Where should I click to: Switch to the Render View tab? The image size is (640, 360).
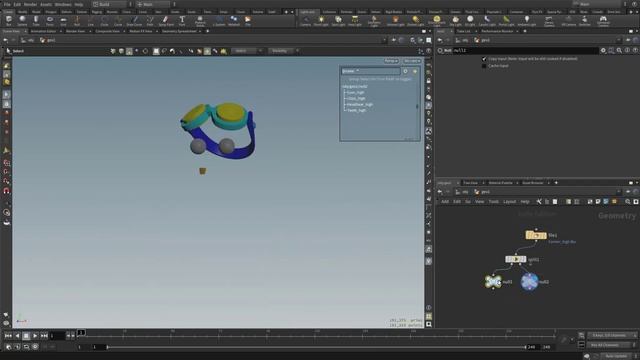76,31
